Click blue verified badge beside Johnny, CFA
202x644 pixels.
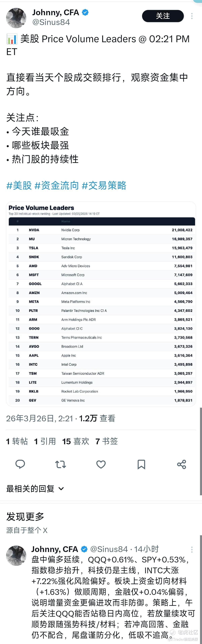point(85,12)
